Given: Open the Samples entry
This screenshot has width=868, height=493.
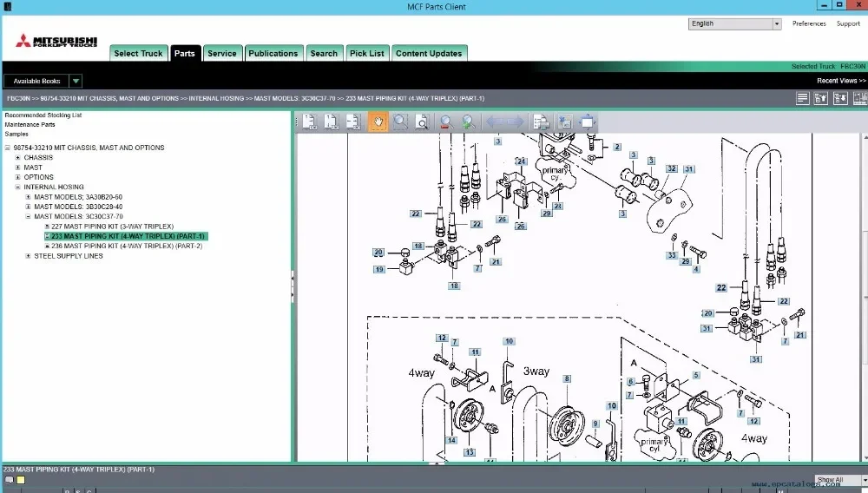Looking at the screenshot, I should click(x=16, y=134).
